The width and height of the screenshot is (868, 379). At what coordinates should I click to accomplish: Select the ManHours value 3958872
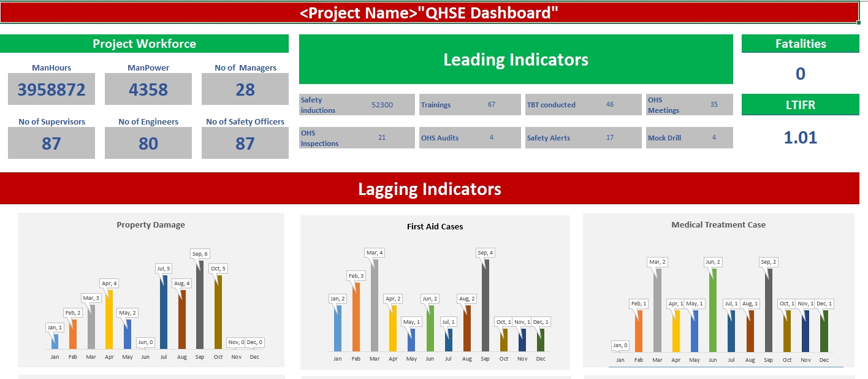51,90
